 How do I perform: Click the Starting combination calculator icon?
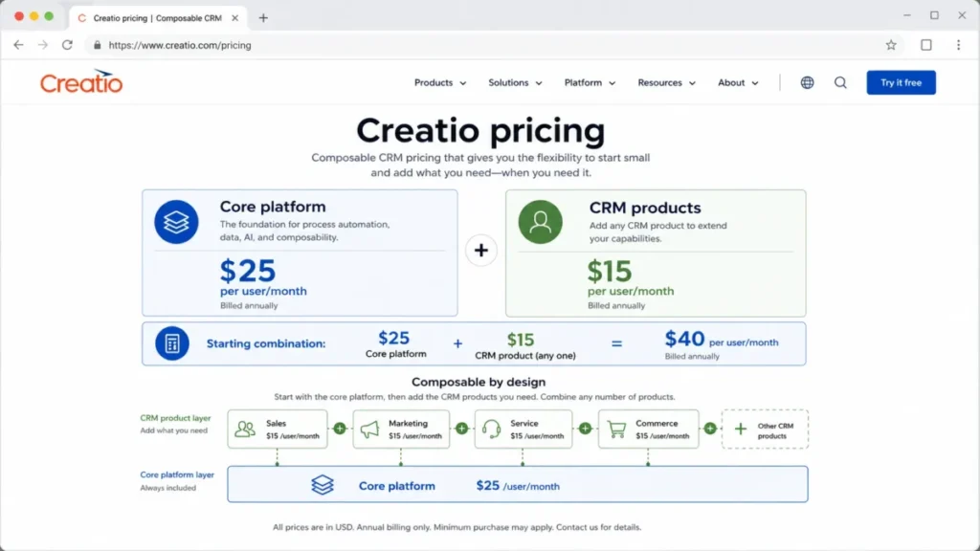tap(172, 343)
